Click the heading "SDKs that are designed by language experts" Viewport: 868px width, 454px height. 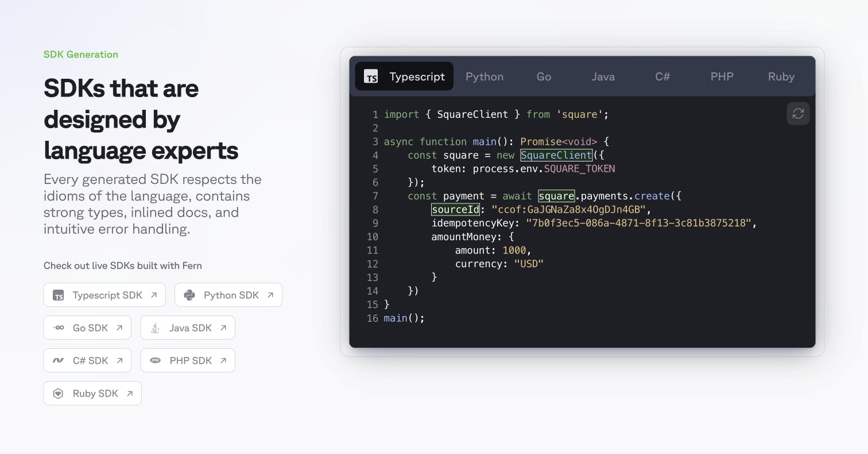coord(141,120)
